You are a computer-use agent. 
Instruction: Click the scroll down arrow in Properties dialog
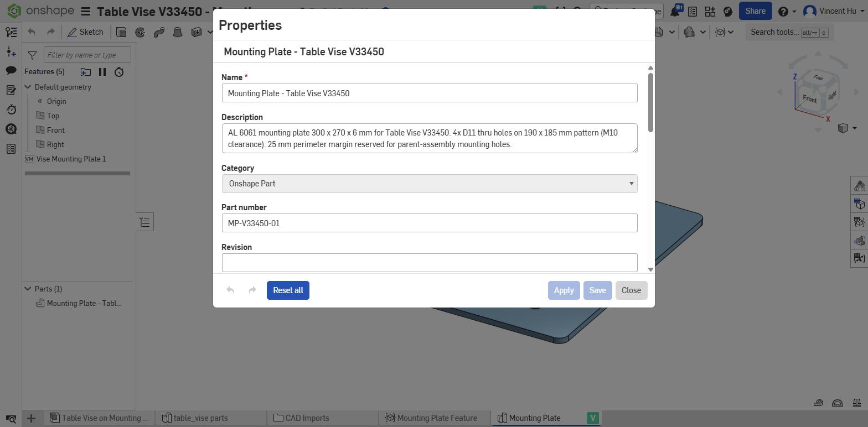650,269
